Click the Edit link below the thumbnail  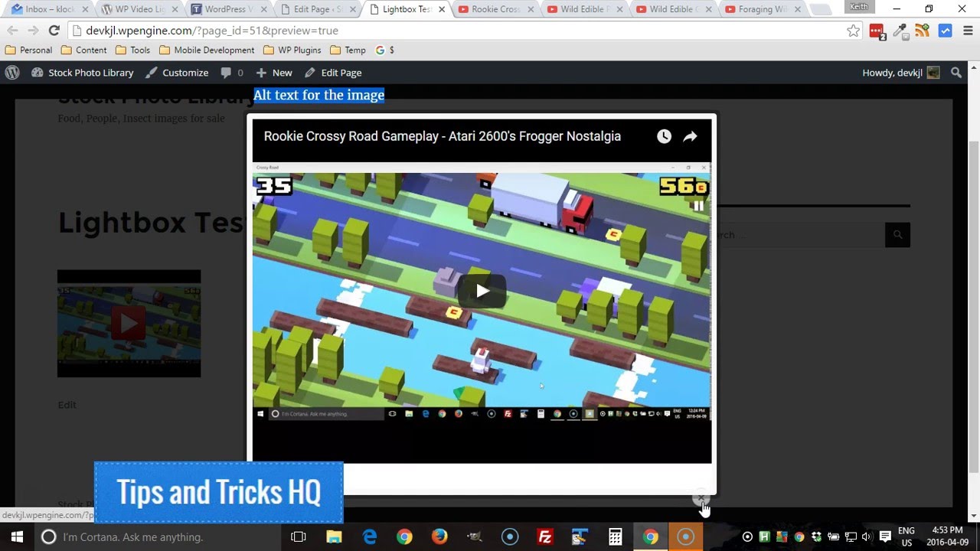coord(67,405)
